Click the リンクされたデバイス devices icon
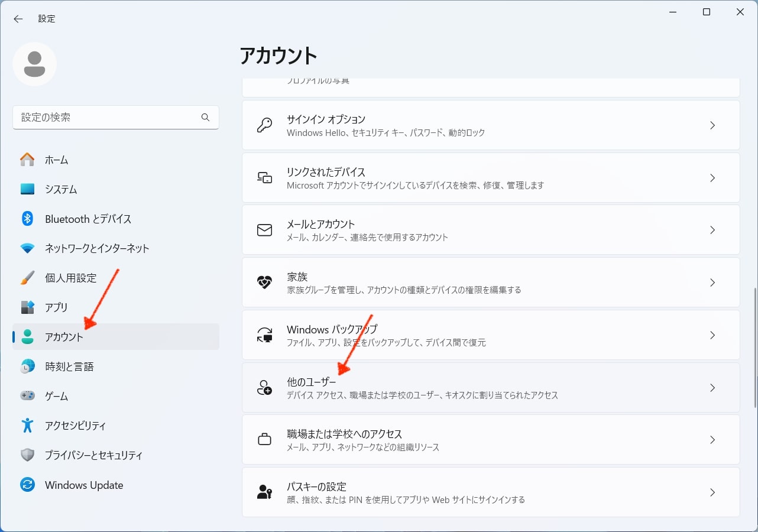This screenshot has width=758, height=532. [x=264, y=177]
